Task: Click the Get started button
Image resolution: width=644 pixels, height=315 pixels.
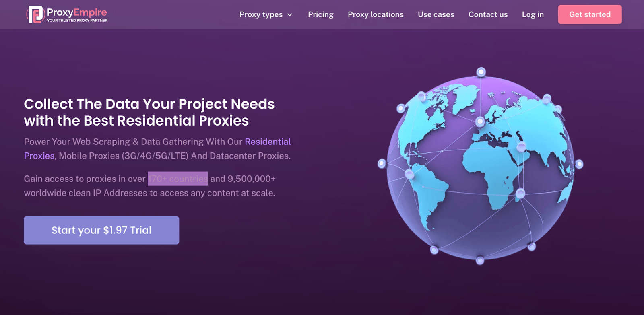Action: click(590, 14)
